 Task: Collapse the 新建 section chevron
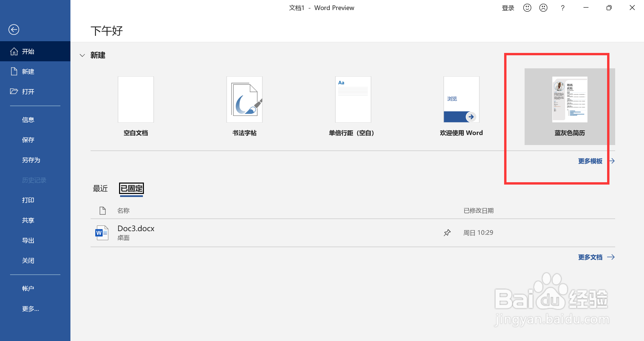tap(82, 55)
